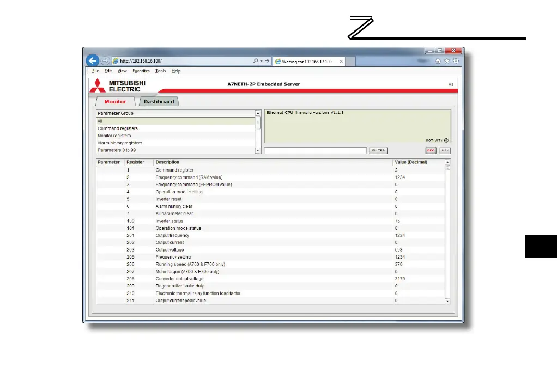Select 'Frequency command (RAM value)' row

271,177
